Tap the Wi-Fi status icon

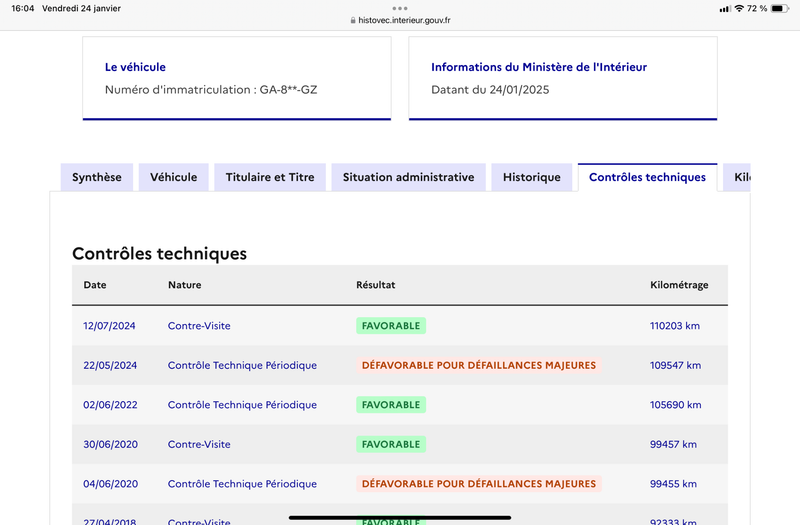click(739, 9)
